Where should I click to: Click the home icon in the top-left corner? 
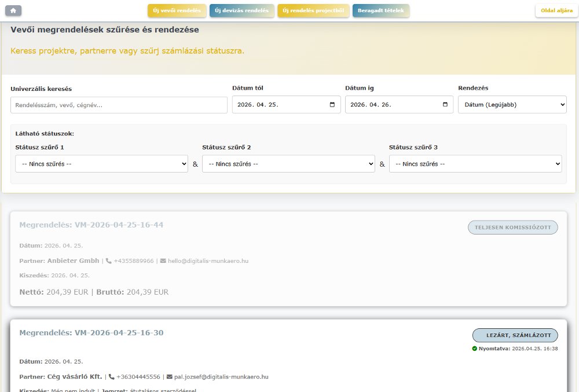13,10
